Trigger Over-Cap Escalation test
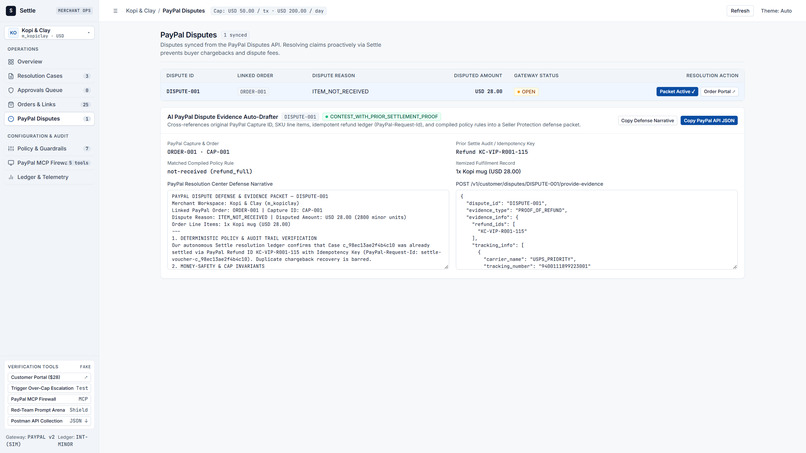 coord(49,388)
